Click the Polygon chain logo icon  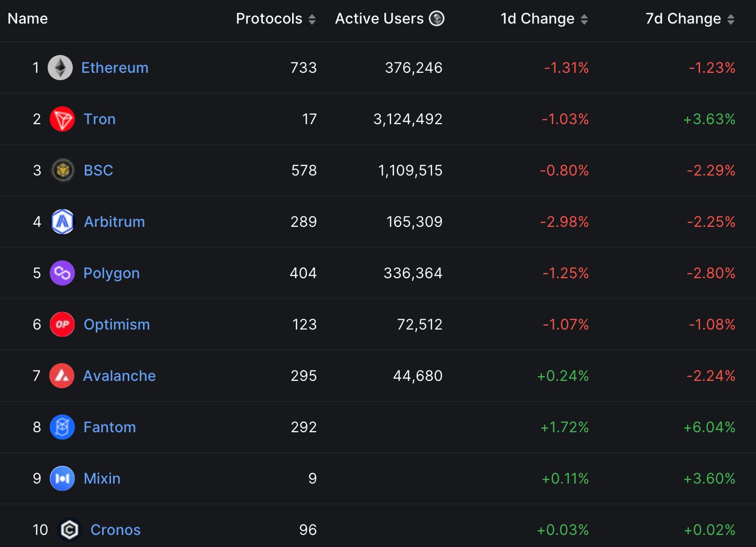pos(62,273)
